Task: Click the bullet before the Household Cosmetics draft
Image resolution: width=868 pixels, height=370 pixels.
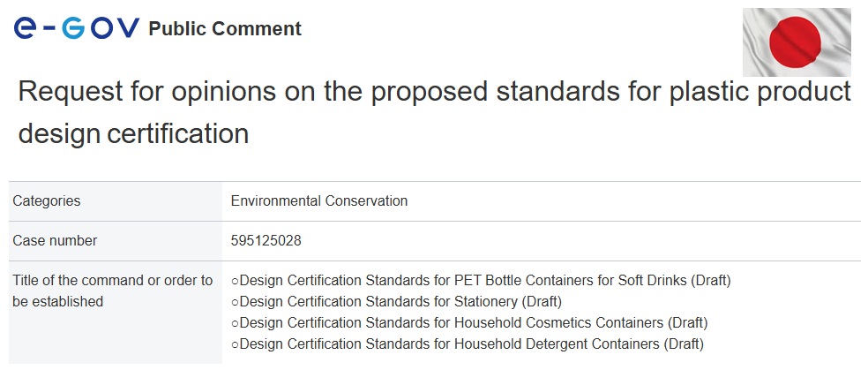Action: [x=235, y=323]
